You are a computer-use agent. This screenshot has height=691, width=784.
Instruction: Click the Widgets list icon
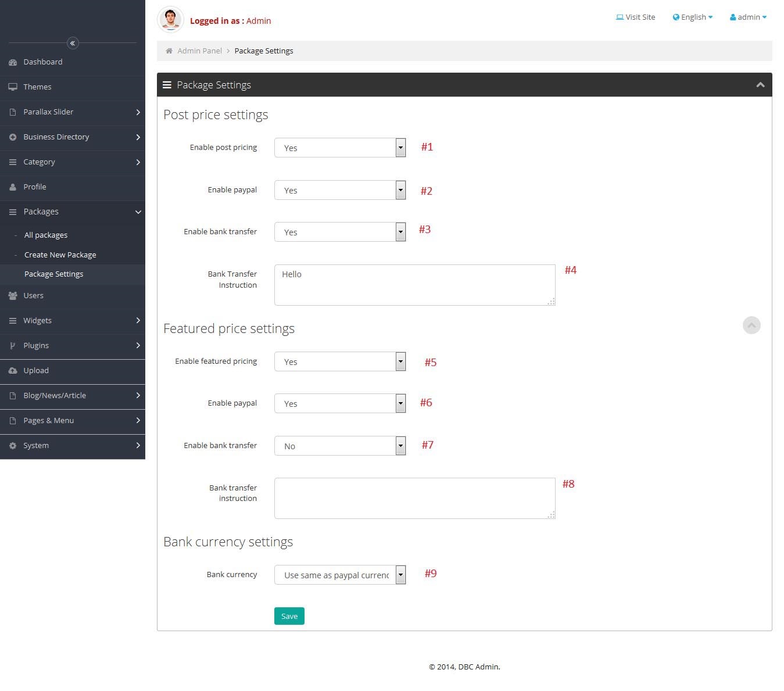[x=13, y=321]
